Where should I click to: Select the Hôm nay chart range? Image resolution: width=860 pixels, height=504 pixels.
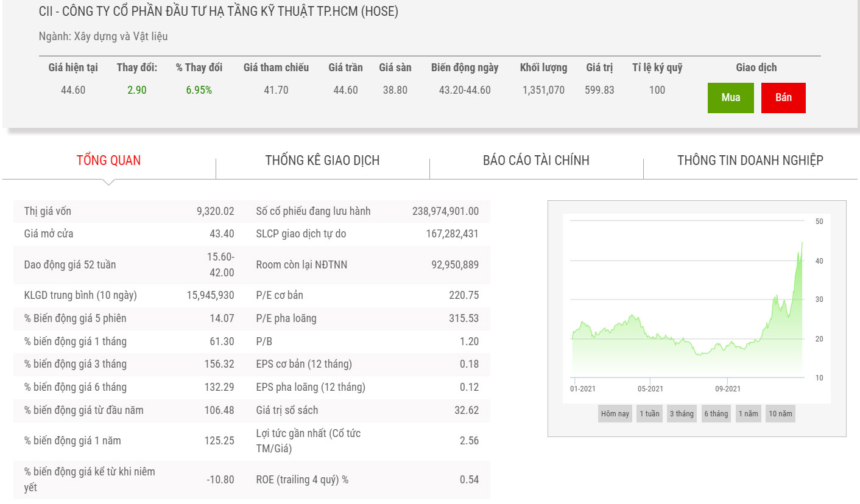pos(615,414)
